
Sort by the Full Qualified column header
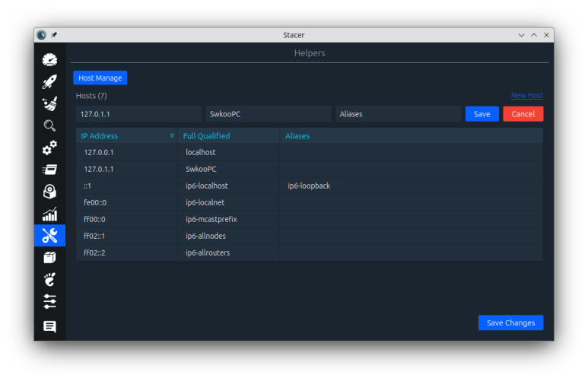(229, 136)
